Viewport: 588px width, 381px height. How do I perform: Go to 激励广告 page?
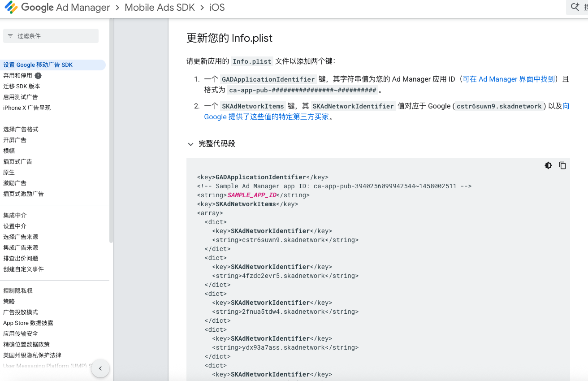(x=15, y=183)
